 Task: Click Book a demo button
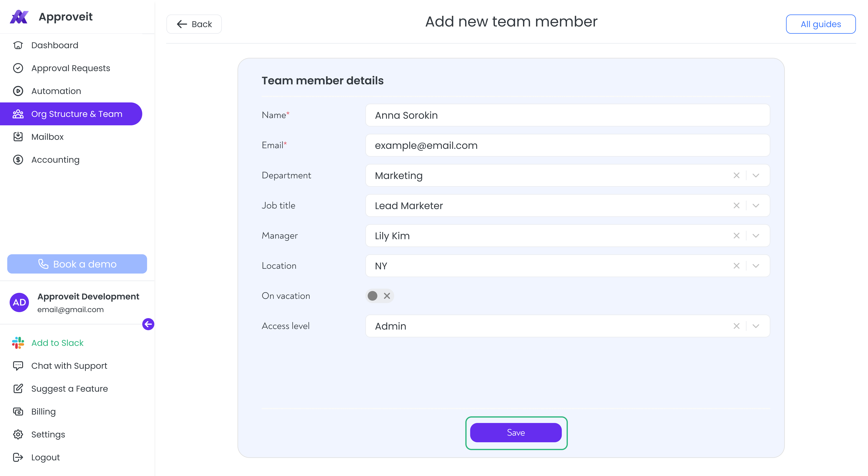click(77, 264)
